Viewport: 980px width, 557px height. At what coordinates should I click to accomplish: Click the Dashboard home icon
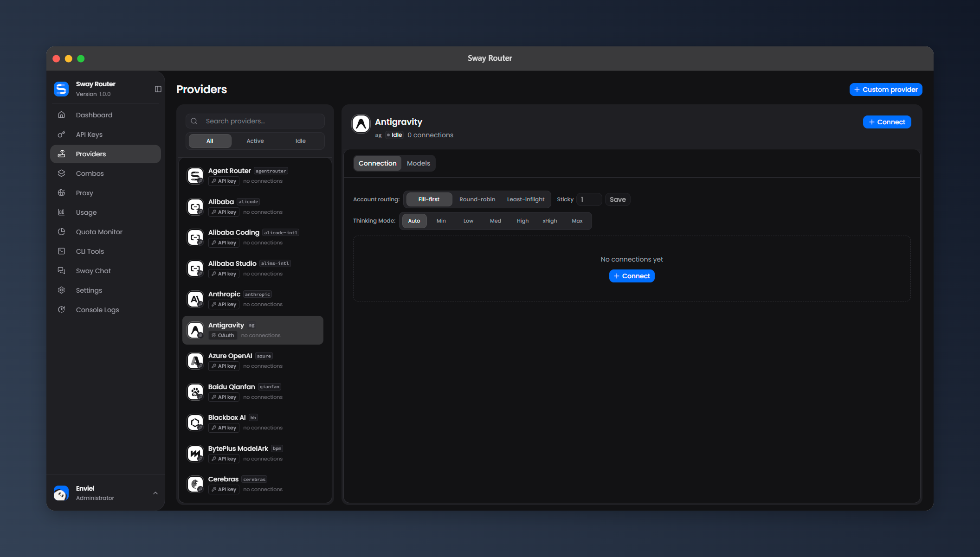pyautogui.click(x=61, y=115)
